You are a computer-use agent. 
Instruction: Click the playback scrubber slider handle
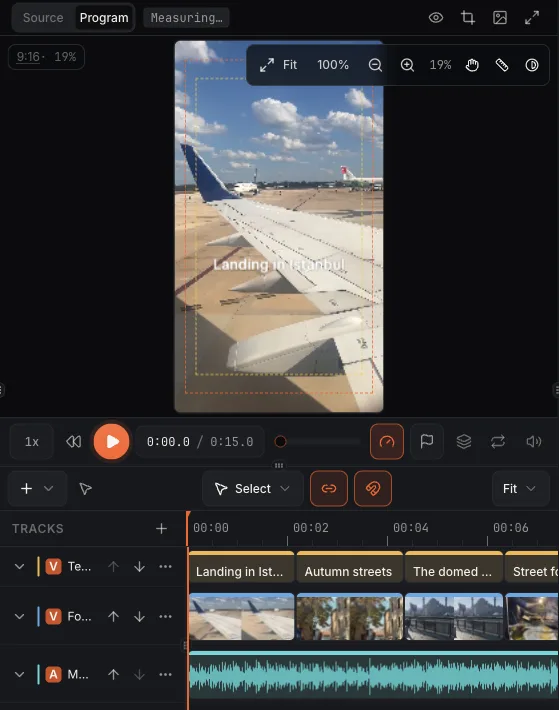coord(281,441)
